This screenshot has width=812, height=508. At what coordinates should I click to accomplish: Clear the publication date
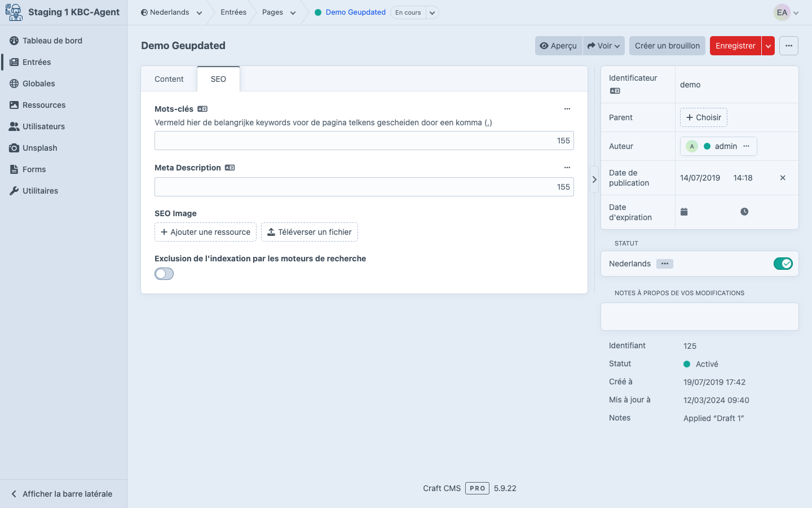[783, 178]
